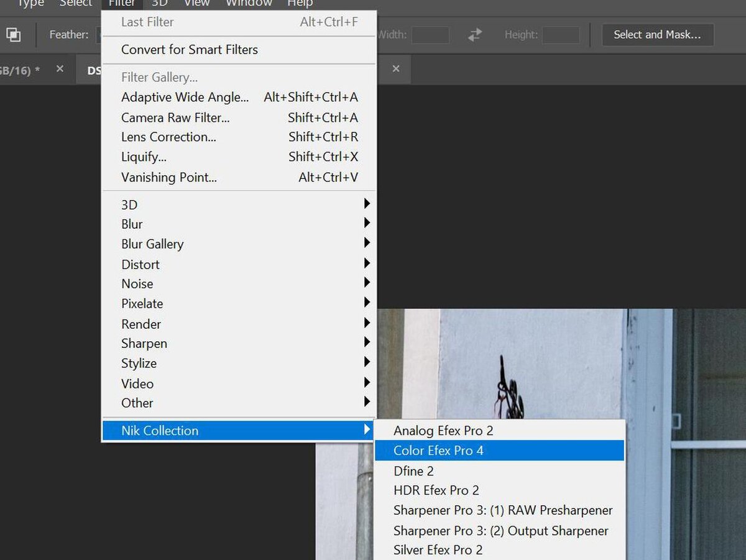
Task: Click the Select and Mask button
Action: coord(658,35)
